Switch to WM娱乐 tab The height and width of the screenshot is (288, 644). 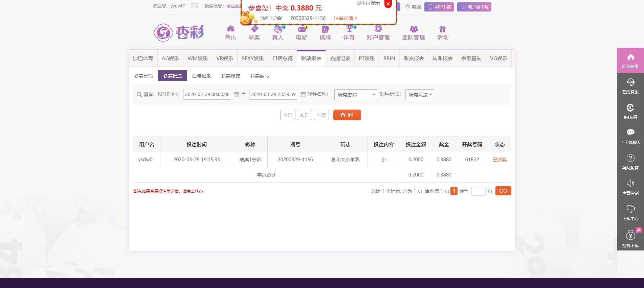[198, 58]
